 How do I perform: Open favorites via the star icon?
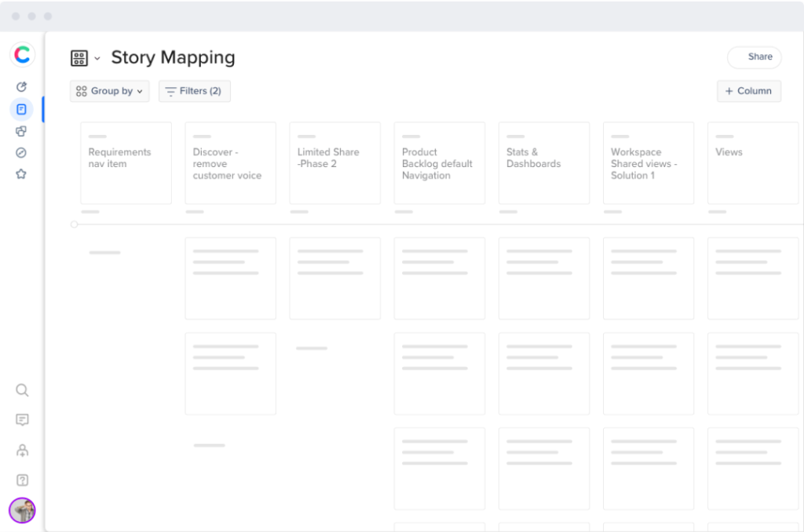coord(22,174)
